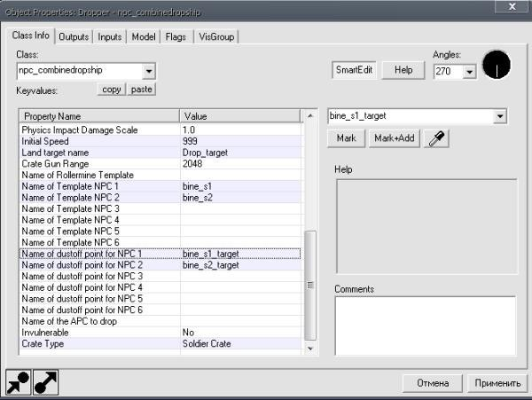Select dustoff point for NPC 3 row
The image size is (532, 400).
click(160, 276)
